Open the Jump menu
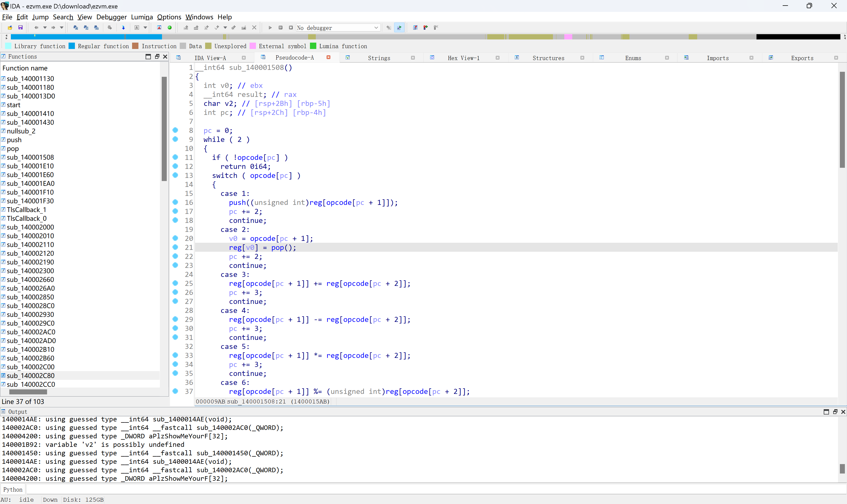This screenshot has height=504, width=847. coord(40,17)
